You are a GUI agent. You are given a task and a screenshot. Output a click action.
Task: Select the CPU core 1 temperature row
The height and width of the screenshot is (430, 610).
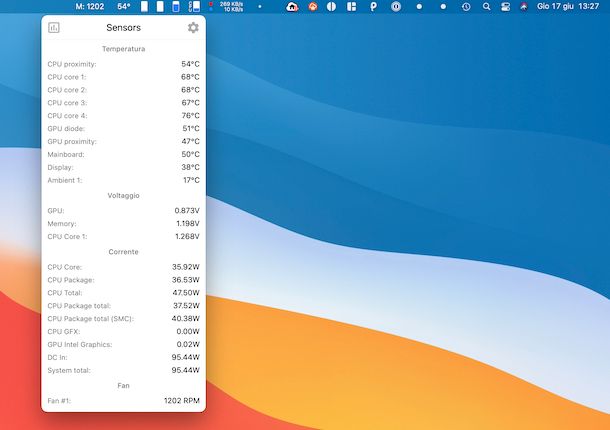123,77
